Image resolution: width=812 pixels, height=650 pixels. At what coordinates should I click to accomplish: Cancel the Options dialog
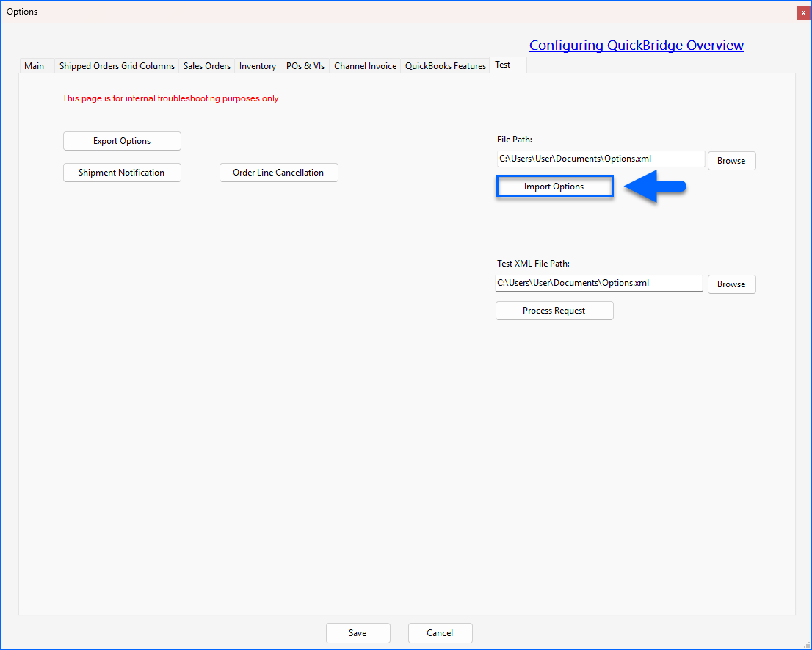(x=441, y=633)
